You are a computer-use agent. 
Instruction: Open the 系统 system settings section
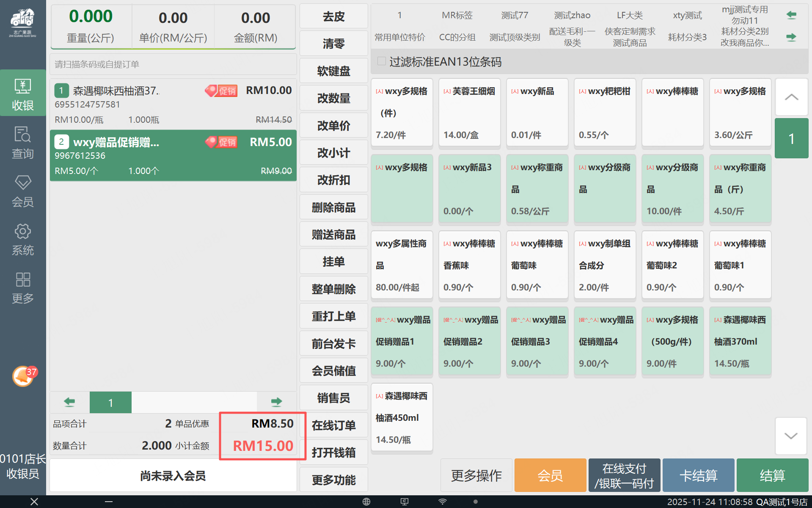[23, 239]
